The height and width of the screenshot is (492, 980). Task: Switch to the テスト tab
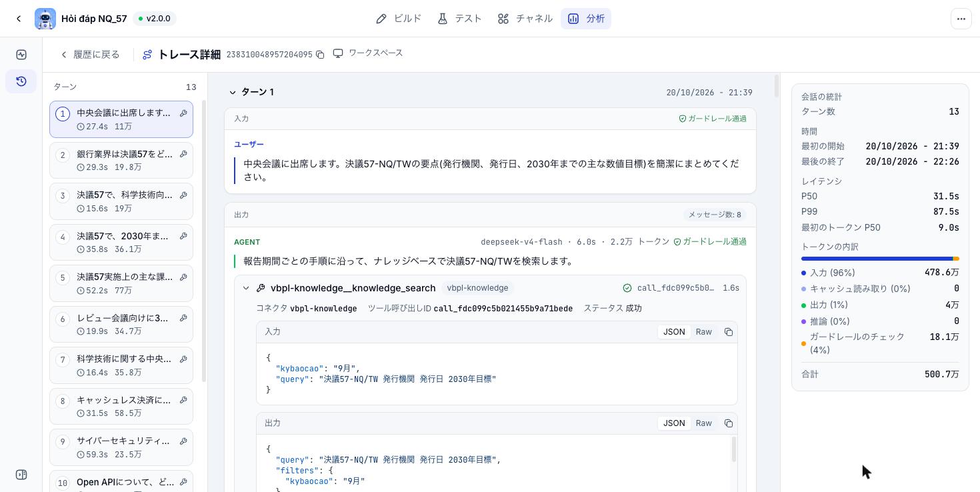pos(459,19)
